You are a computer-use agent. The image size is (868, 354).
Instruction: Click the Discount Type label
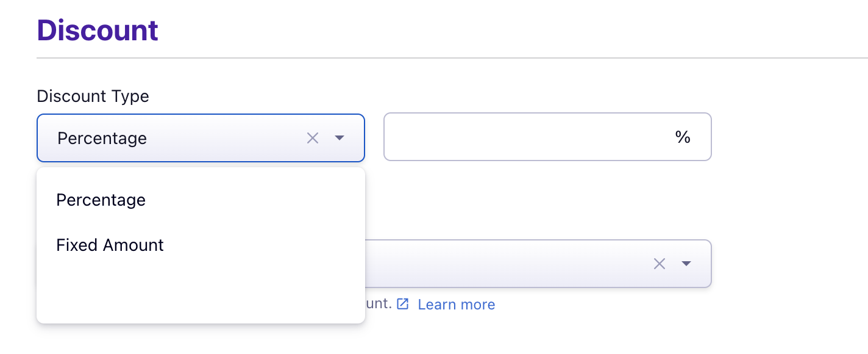[x=93, y=96]
